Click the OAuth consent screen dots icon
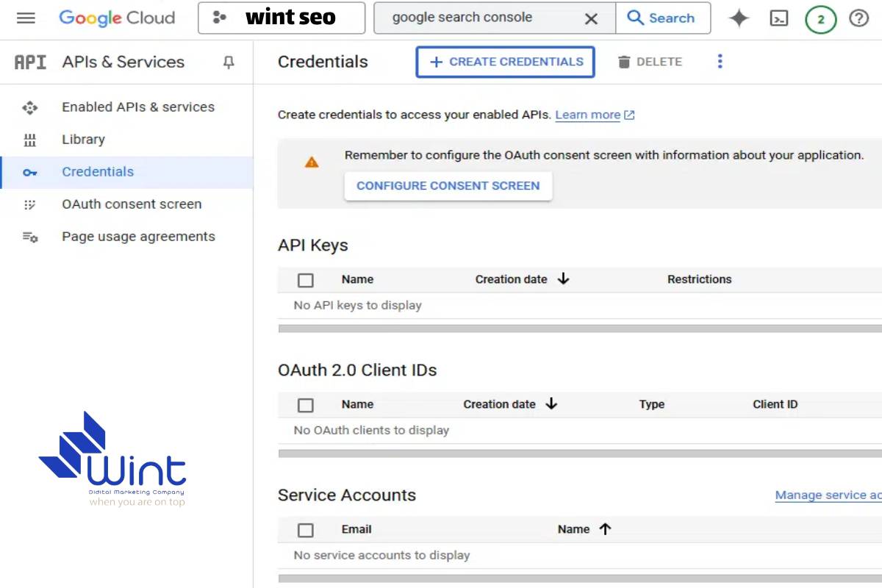Viewport: 882px width, 588px height. click(x=29, y=204)
